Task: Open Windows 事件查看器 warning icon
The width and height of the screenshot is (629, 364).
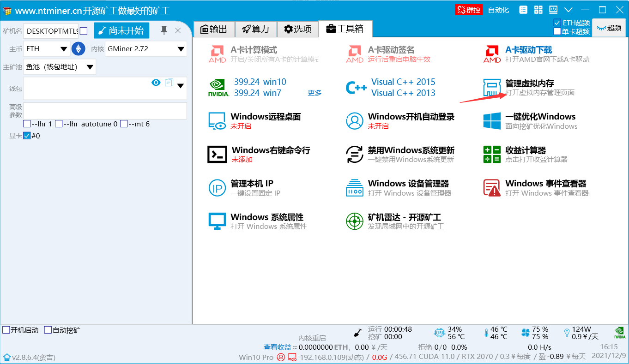Action: click(x=492, y=188)
